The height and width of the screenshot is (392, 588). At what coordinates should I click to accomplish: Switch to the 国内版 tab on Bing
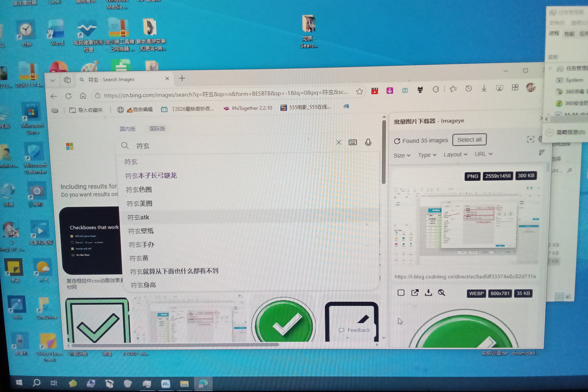tap(128, 129)
